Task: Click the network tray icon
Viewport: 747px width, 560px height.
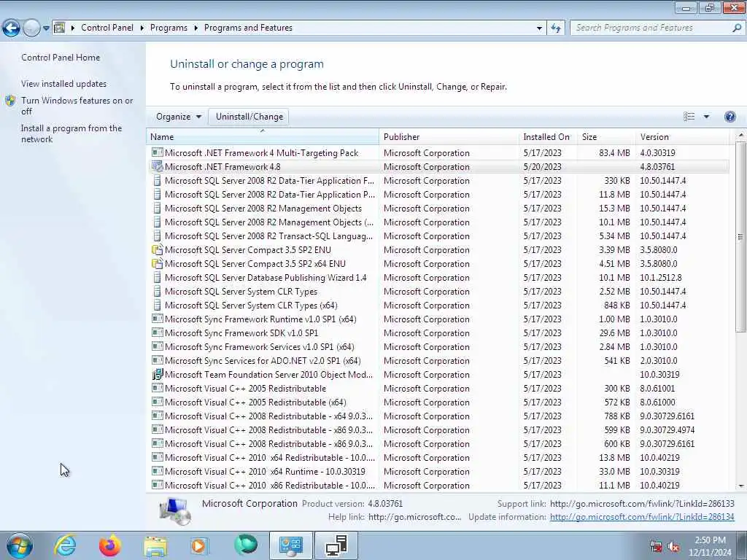Action: (656, 547)
